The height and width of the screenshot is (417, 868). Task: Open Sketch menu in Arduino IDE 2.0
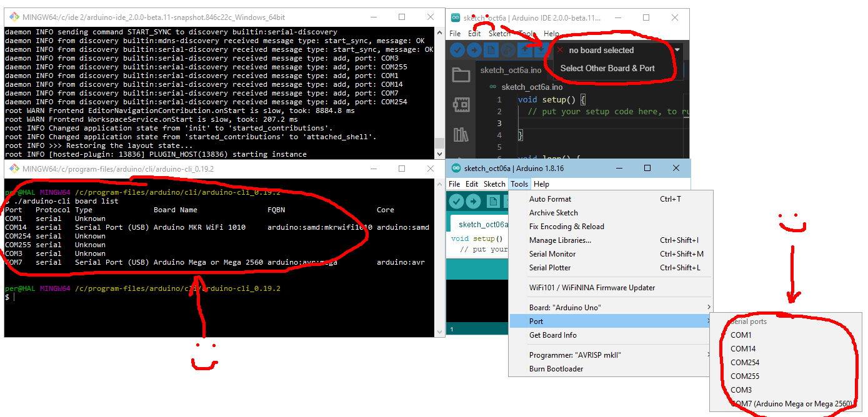[x=499, y=34]
